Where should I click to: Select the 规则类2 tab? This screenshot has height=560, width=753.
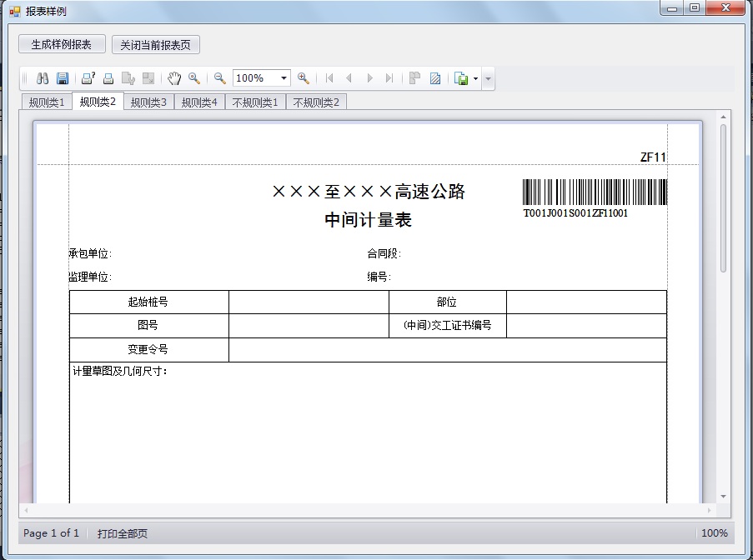coord(98,102)
